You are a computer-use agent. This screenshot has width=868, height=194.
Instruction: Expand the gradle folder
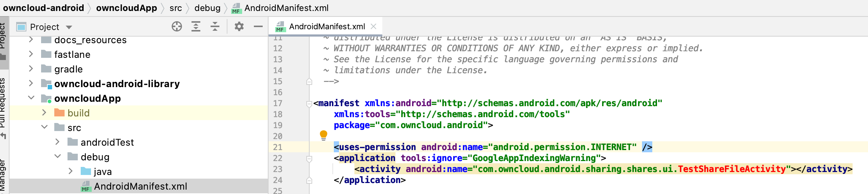pyautogui.click(x=31, y=69)
